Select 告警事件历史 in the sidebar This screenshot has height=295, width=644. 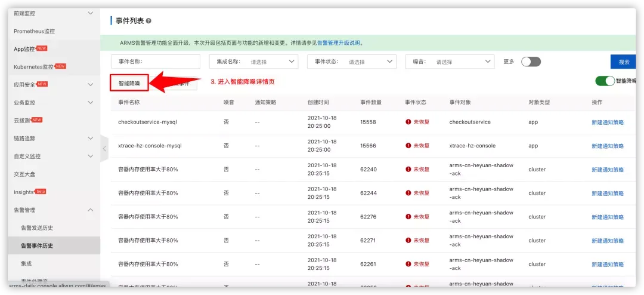pos(54,245)
